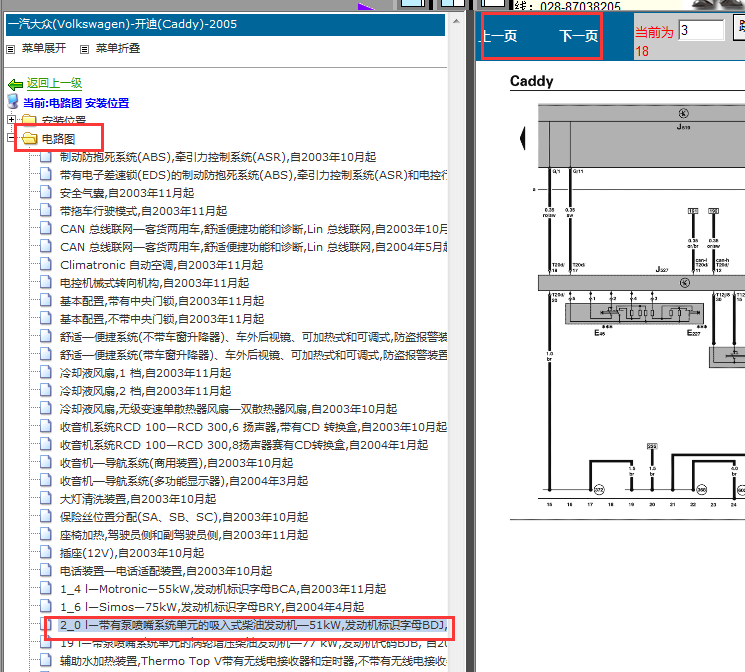
Task: Click the 安装位置 folder icon
Action: [29, 119]
